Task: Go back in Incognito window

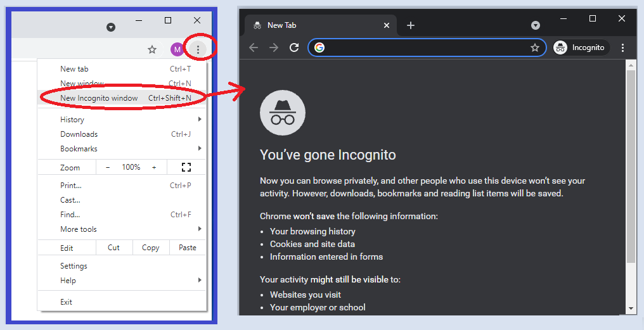Action: (254, 48)
